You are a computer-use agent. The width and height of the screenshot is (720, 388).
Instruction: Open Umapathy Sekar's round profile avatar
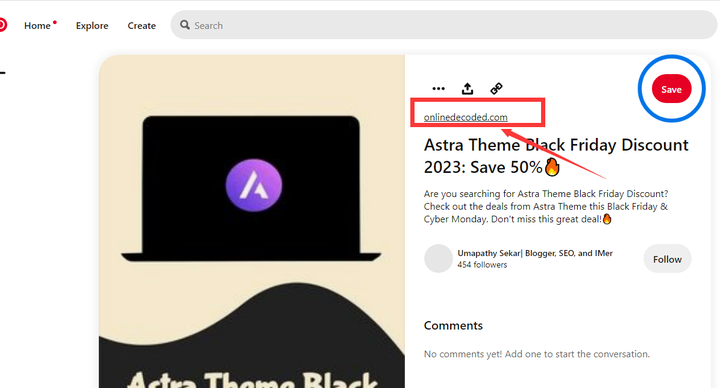tap(438, 259)
